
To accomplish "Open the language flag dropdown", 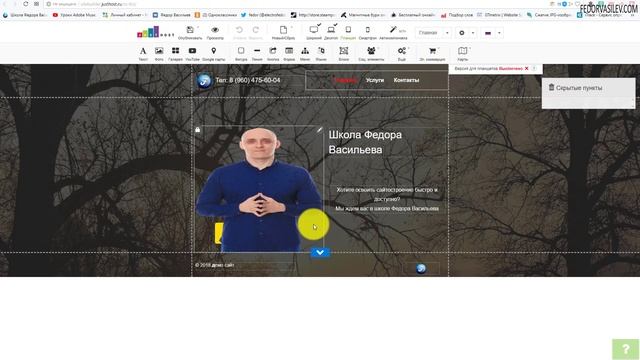I will click(x=499, y=33).
